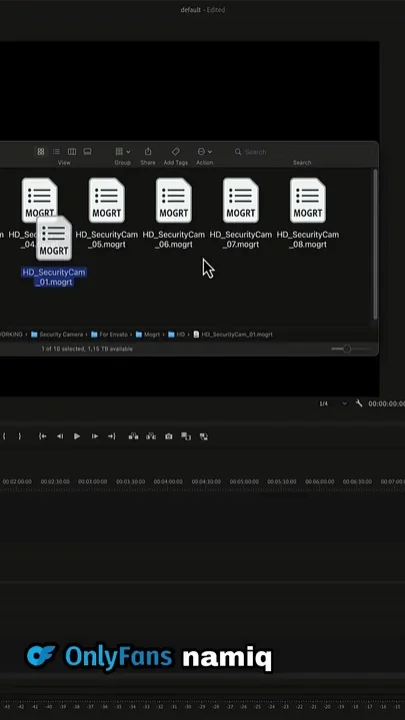Click the Add Tags icon
Screen dimensions: 405x720
(x=175, y=152)
